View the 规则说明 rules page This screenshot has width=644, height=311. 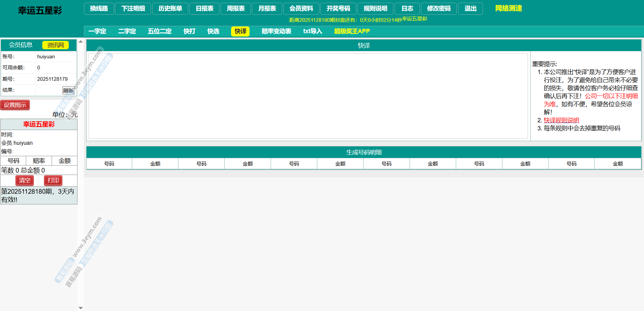375,9
